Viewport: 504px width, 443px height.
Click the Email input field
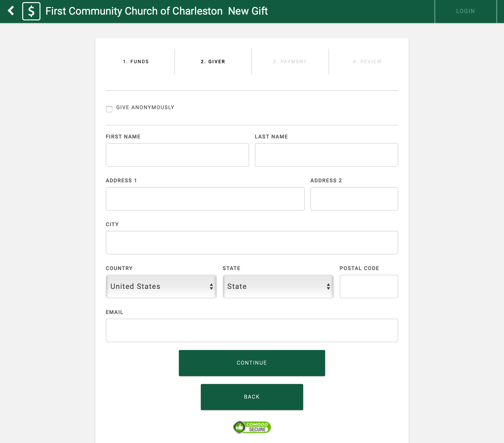pos(252,330)
